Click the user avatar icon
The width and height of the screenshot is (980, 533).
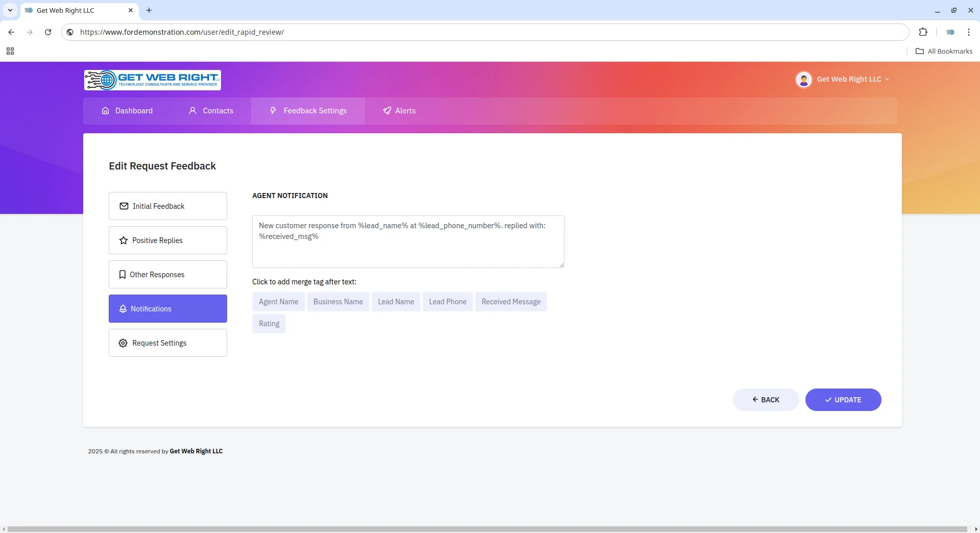803,80
